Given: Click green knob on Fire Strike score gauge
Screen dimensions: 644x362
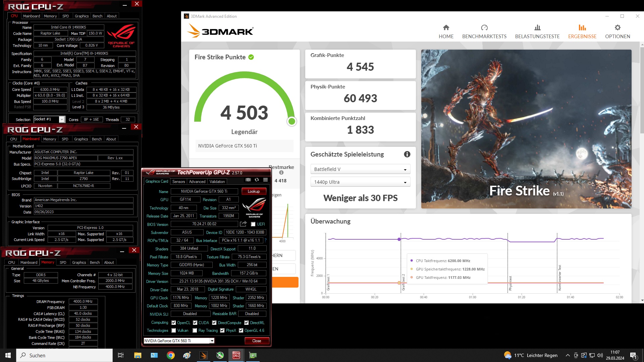Looking at the screenshot, I should [x=292, y=121].
